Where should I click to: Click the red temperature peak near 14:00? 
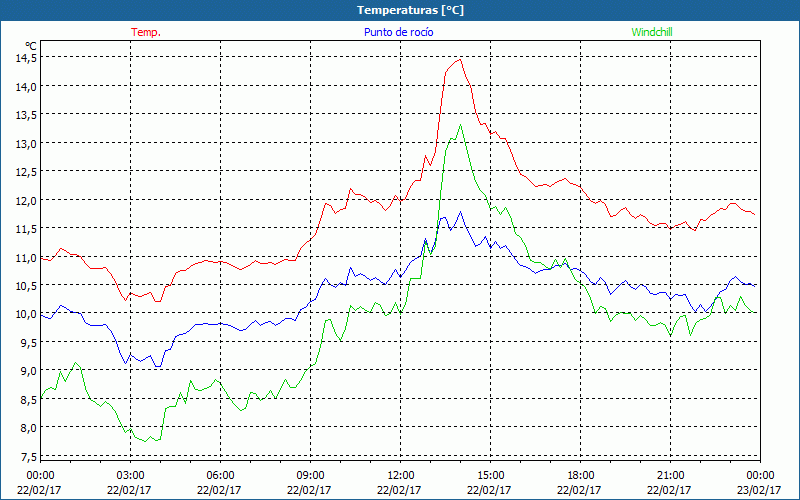click(460, 59)
